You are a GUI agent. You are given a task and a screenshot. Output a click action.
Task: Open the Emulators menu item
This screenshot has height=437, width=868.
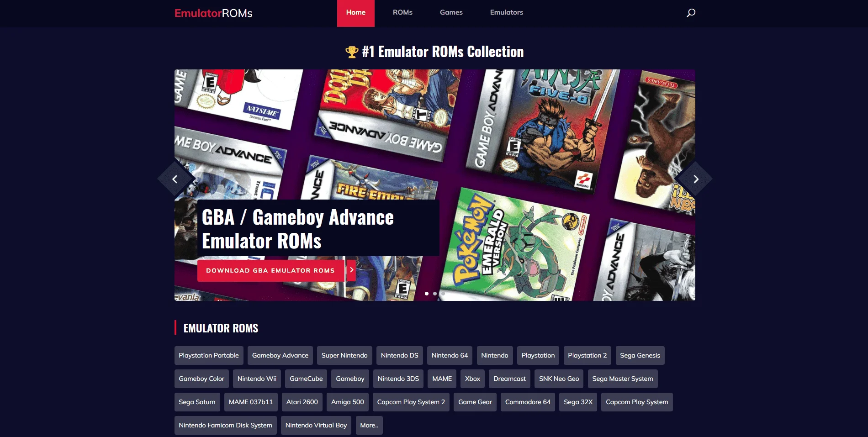click(x=507, y=13)
